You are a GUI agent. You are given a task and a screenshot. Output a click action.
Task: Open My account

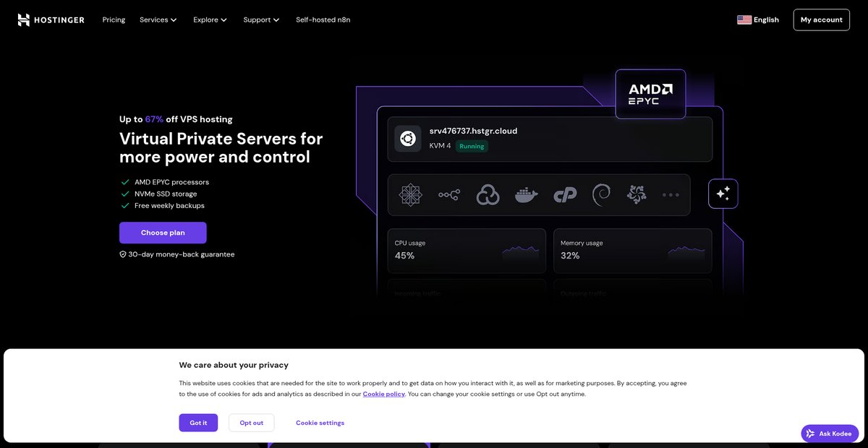[822, 20]
